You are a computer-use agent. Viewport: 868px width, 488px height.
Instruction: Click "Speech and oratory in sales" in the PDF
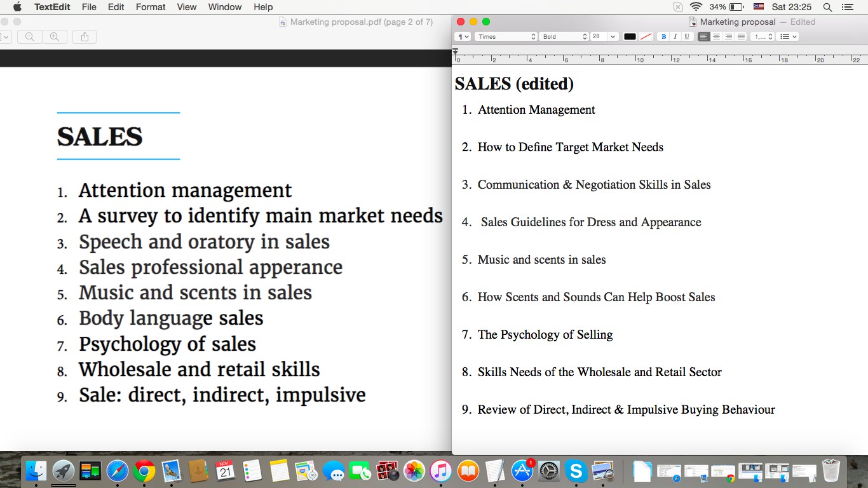pyautogui.click(x=204, y=242)
